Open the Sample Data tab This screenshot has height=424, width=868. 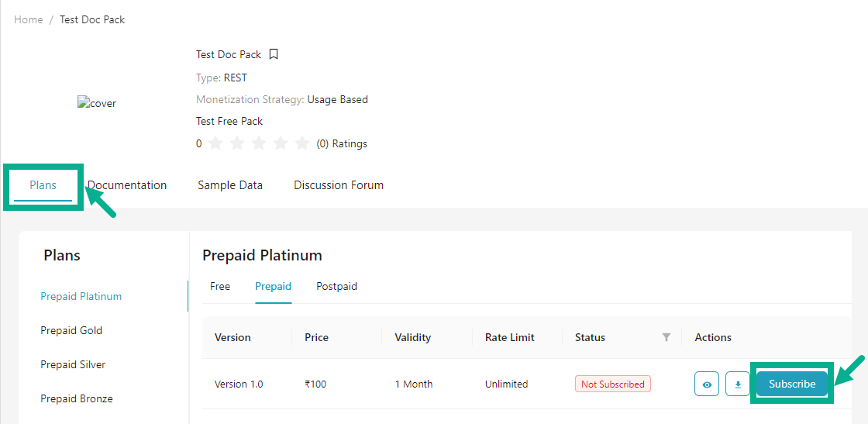click(230, 185)
